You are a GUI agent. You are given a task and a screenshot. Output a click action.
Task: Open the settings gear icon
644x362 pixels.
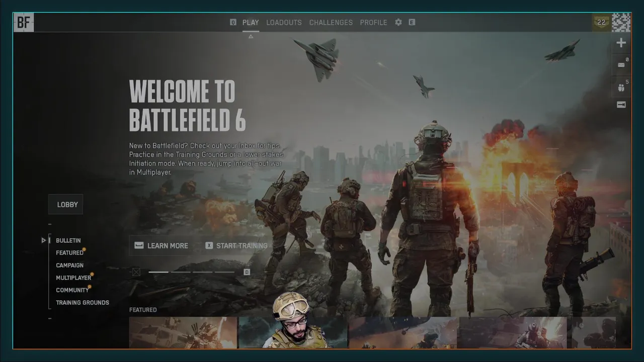398,22
